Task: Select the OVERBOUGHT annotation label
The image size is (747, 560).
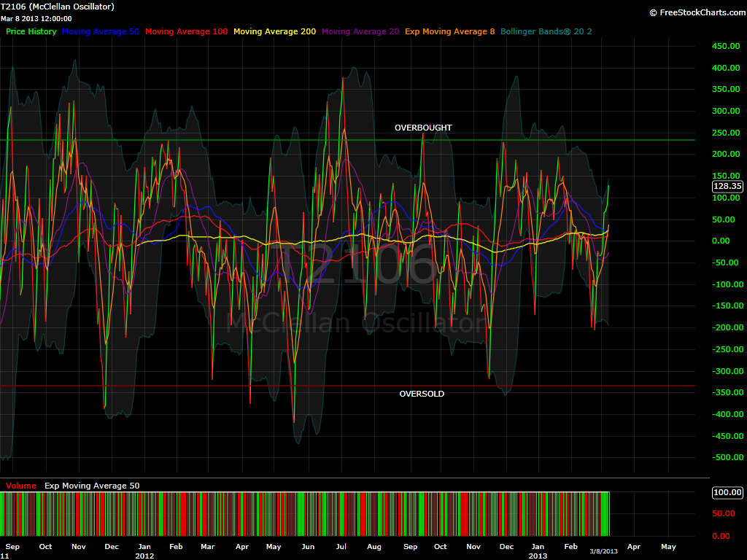Action: (423, 128)
